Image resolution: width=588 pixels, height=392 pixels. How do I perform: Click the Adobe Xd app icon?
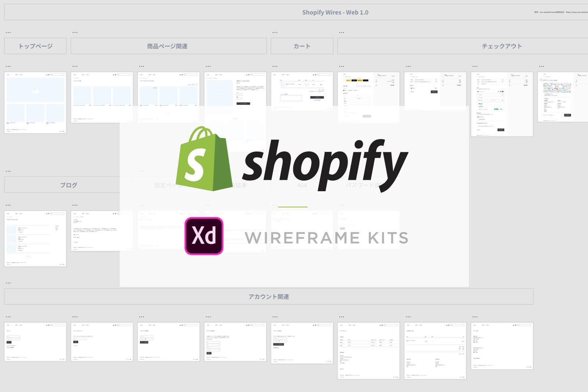point(204,236)
